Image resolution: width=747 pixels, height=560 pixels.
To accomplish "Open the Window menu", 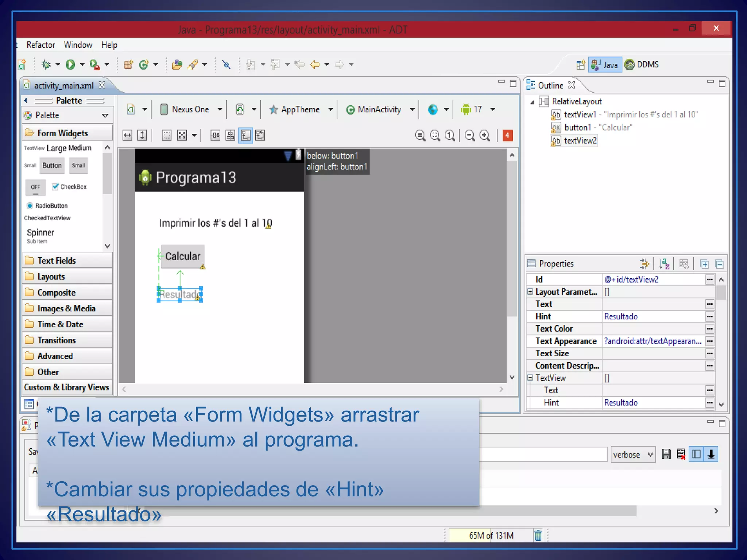I will [78, 45].
